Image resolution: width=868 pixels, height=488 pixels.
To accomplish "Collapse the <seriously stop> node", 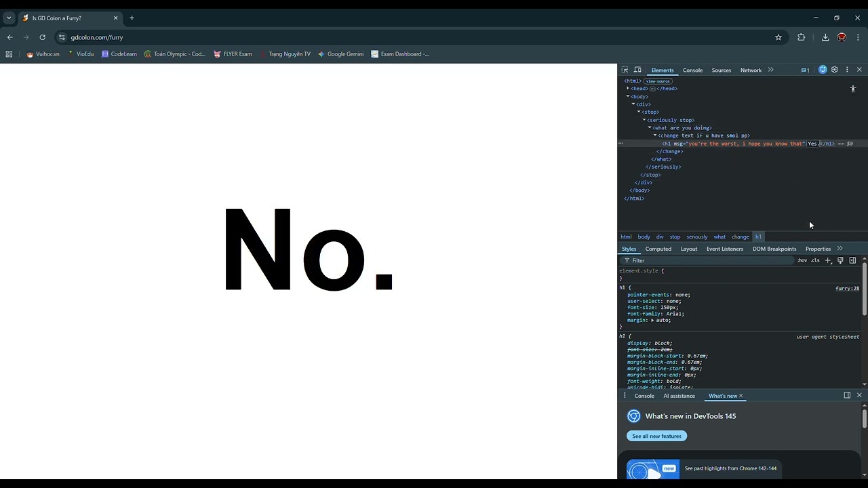I will (644, 120).
